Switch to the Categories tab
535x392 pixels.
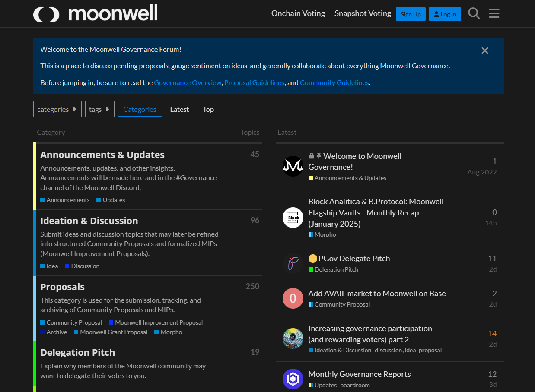point(140,109)
